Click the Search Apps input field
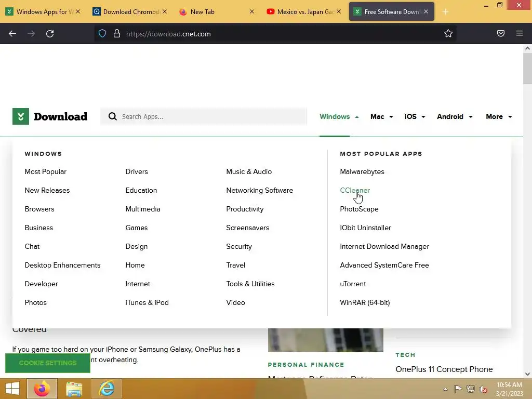 pyautogui.click(x=204, y=116)
